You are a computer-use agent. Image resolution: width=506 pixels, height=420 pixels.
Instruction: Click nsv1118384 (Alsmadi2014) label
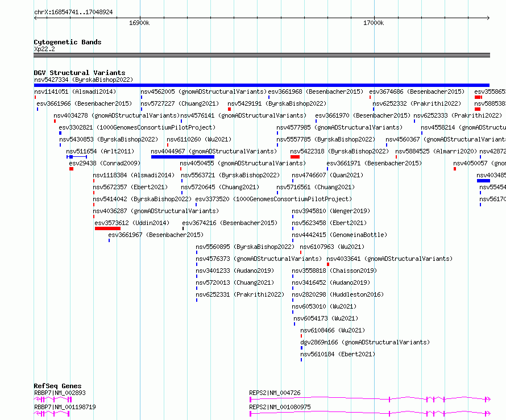pos(134,175)
